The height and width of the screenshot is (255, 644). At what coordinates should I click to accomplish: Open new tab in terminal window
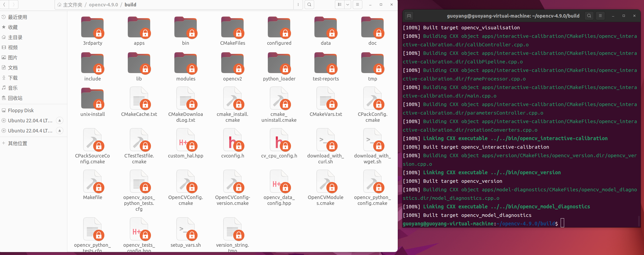click(409, 16)
